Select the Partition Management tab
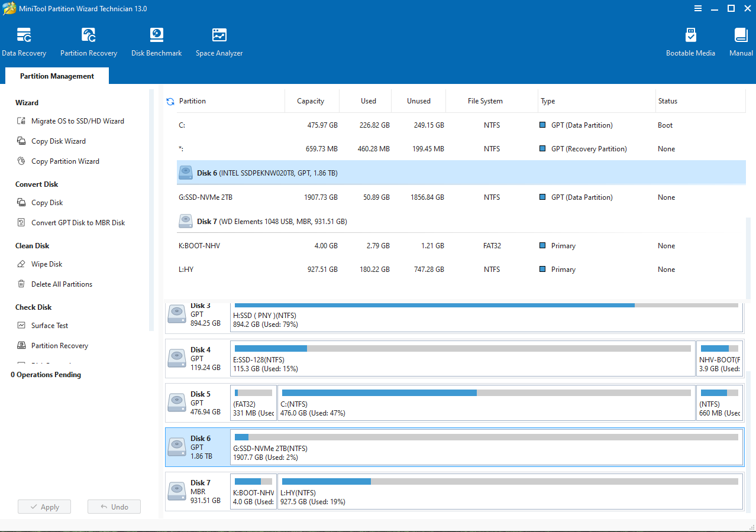Image resolution: width=756 pixels, height=532 pixels. click(57, 76)
